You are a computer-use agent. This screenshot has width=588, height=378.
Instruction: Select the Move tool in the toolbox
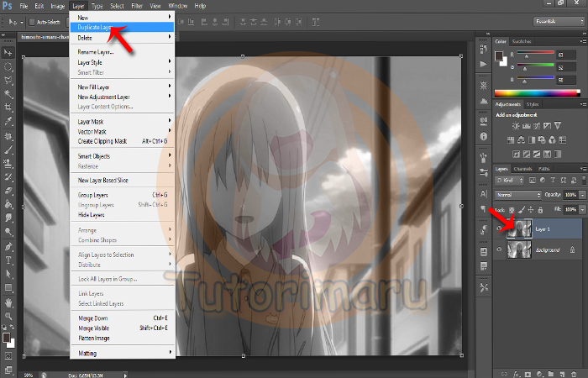pyautogui.click(x=8, y=52)
